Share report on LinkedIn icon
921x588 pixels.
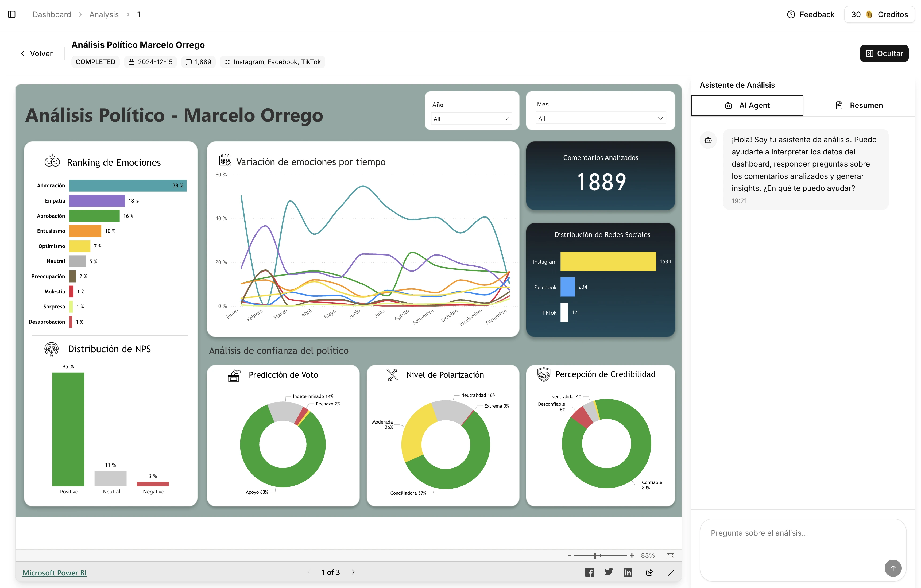(x=628, y=572)
